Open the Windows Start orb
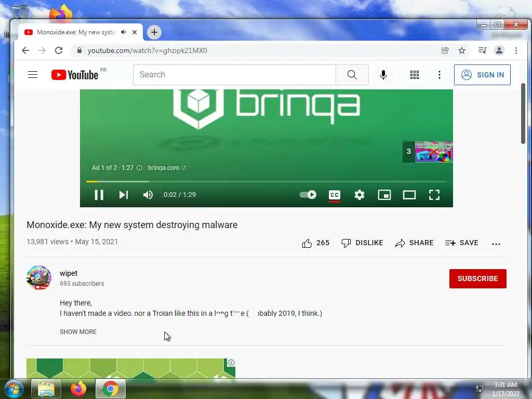Viewport: 532px width, 399px height. (x=13, y=389)
